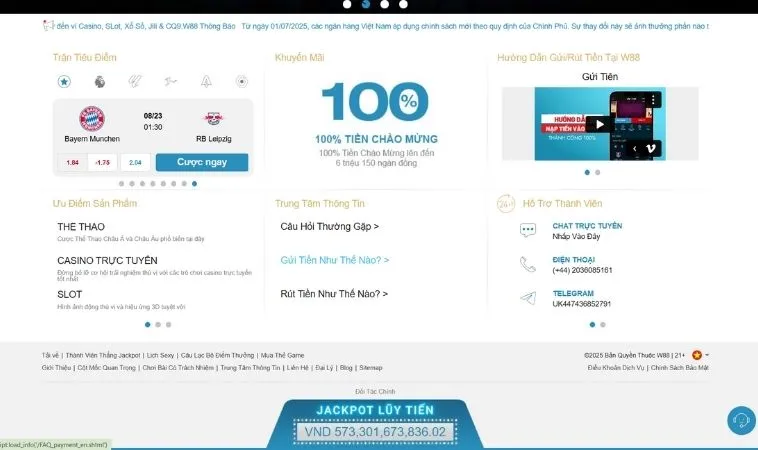Screen dimensions: 758x450
Task: Open Đại Lý footer link
Action: click(324, 368)
